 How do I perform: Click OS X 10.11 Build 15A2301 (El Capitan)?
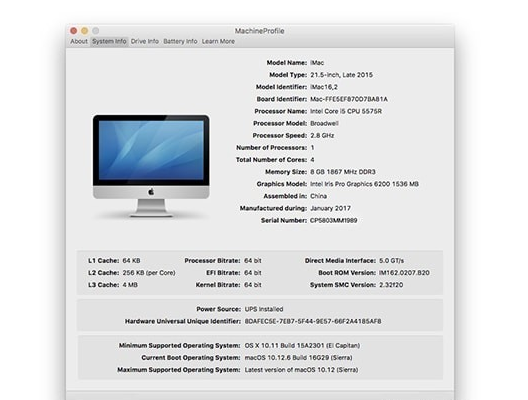[302, 346]
